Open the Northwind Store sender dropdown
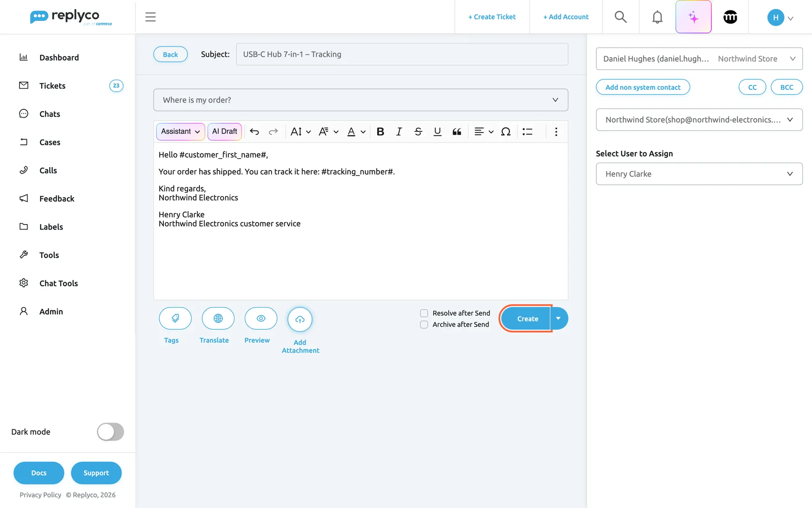This screenshot has width=812, height=508. click(699, 120)
